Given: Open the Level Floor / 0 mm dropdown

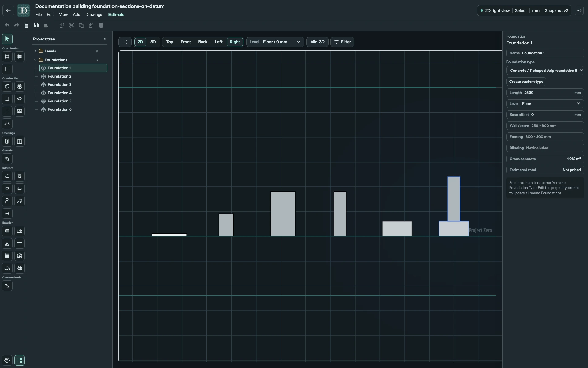Looking at the screenshot, I should [x=275, y=42].
